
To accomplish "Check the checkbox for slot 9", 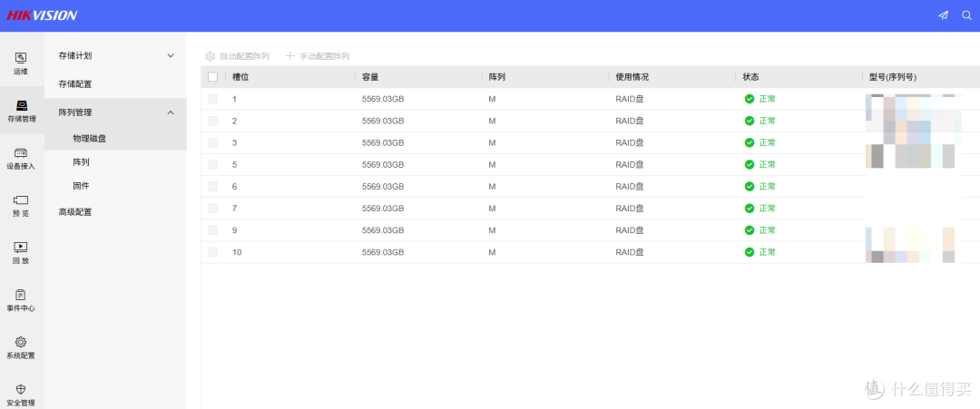I will click(212, 229).
